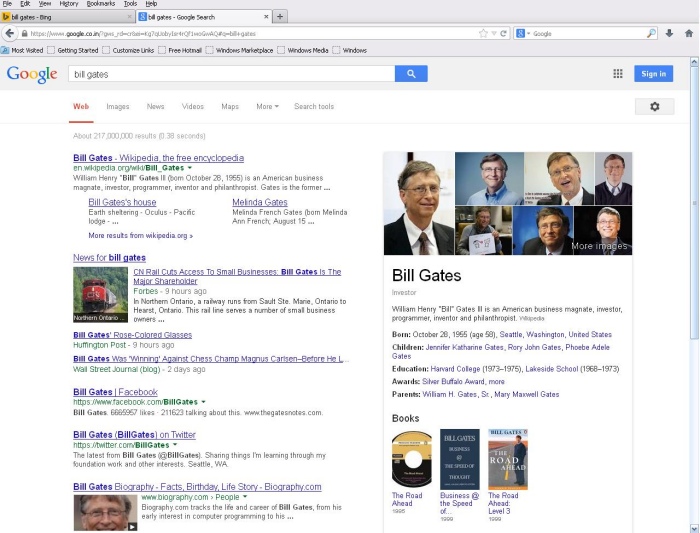Open the Most Visited bookmarks icon
This screenshot has height=533, width=700.
pyautogui.click(x=5, y=50)
